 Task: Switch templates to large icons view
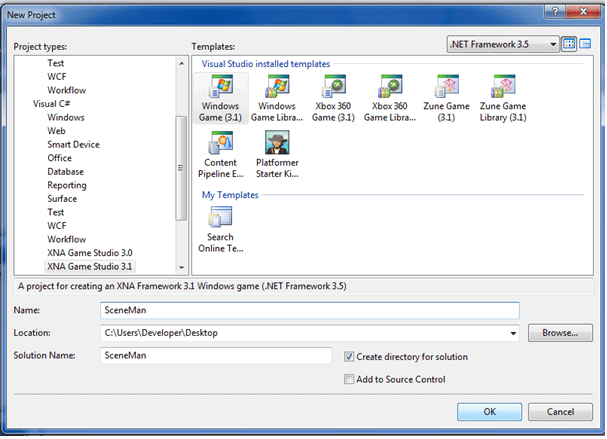569,44
